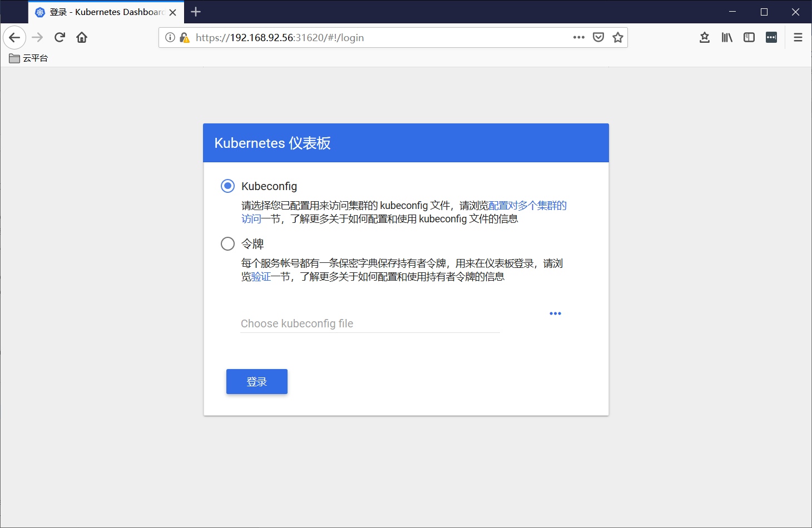Click the back navigation arrow
The image size is (812, 528).
click(x=14, y=37)
